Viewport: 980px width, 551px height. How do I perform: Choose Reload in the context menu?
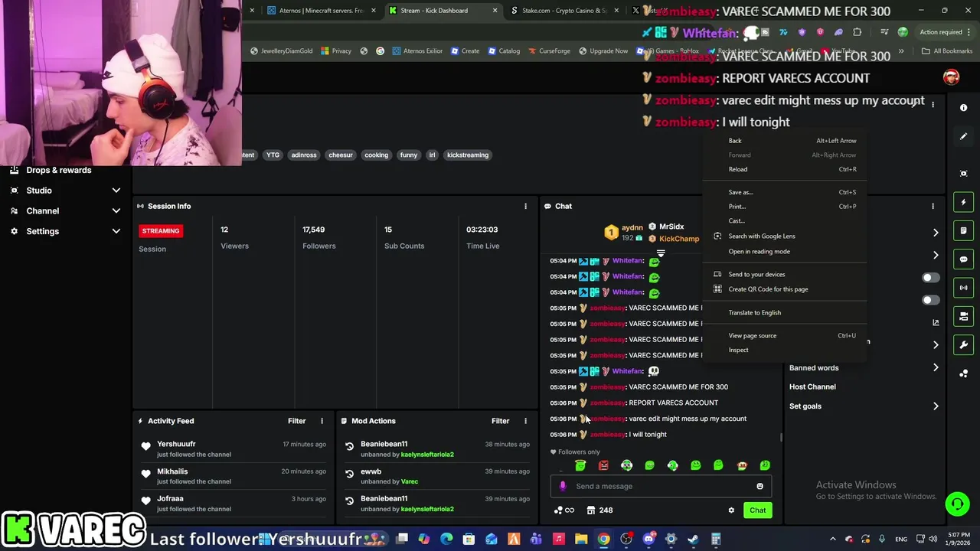pos(786,169)
